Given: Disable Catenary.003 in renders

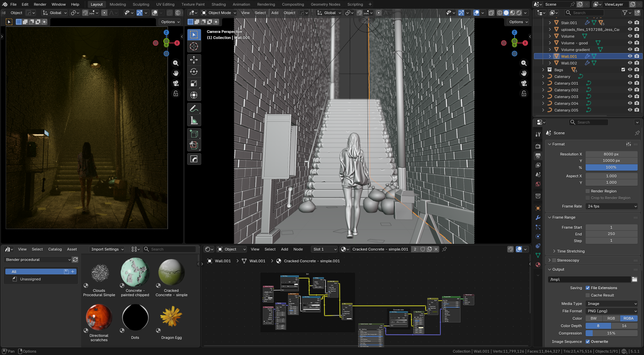Looking at the screenshot, I should coord(637,96).
